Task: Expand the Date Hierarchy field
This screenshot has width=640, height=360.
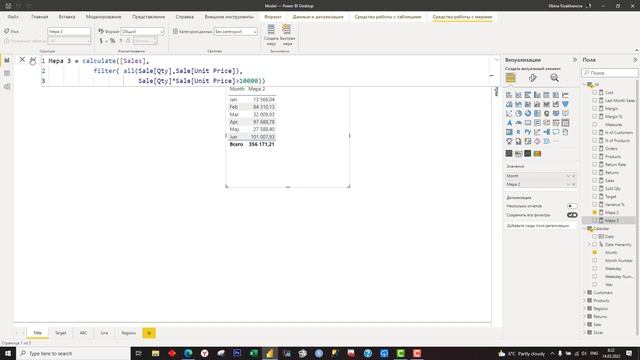Action: (x=589, y=244)
